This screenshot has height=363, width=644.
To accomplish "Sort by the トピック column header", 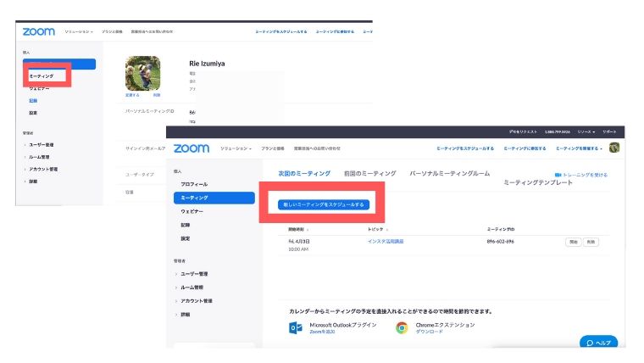I will click(x=377, y=229).
